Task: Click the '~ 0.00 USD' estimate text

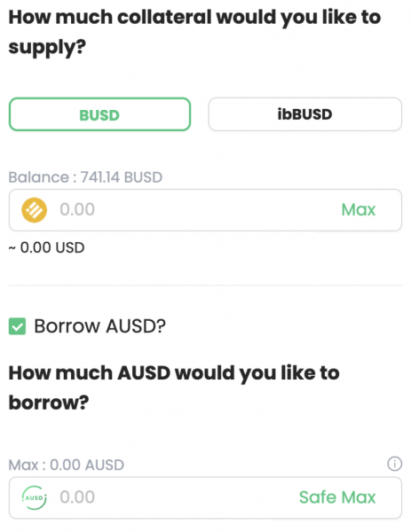Action: (46, 247)
